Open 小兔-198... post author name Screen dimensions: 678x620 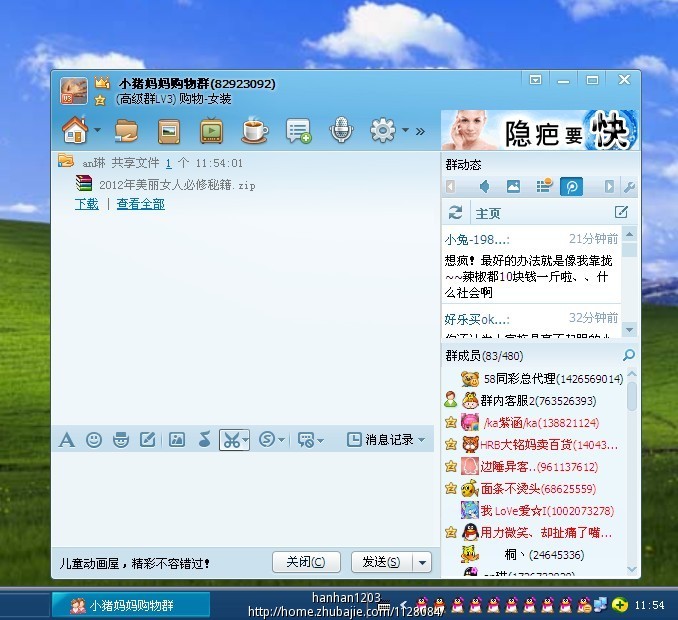pyautogui.click(x=477, y=240)
